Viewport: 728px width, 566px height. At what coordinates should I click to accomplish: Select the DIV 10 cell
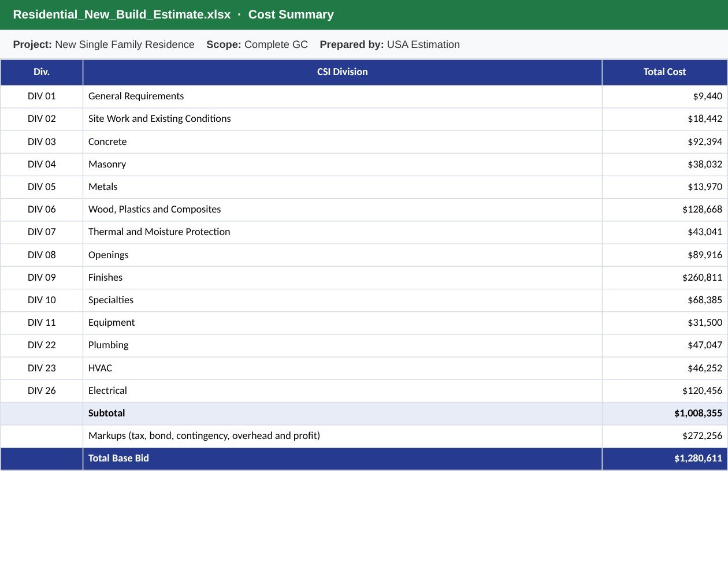[42, 300]
